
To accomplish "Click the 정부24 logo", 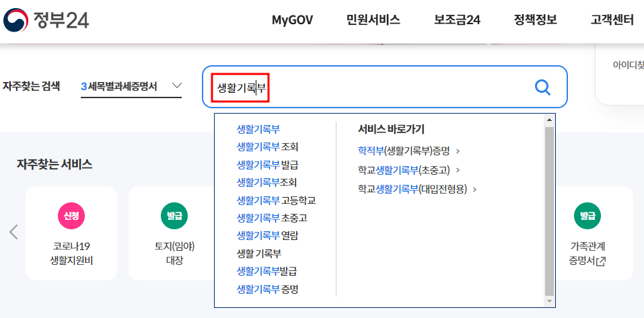I will point(46,19).
